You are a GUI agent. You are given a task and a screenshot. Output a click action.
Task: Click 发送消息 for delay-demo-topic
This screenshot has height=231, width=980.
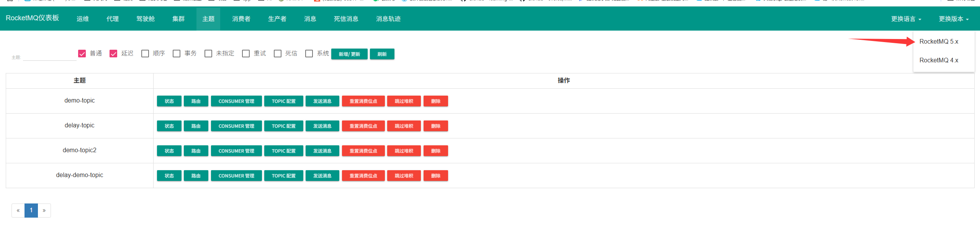click(x=322, y=176)
